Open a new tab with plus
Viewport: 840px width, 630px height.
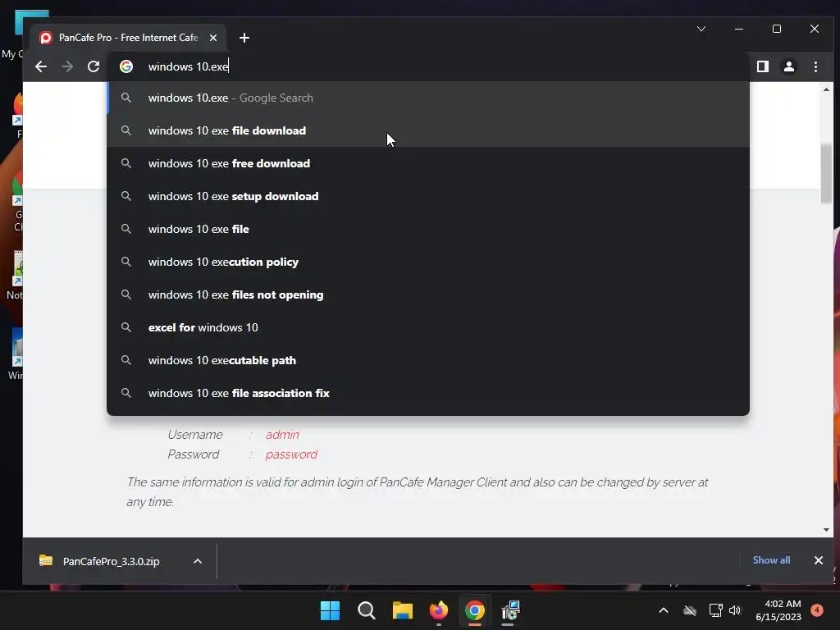point(244,38)
